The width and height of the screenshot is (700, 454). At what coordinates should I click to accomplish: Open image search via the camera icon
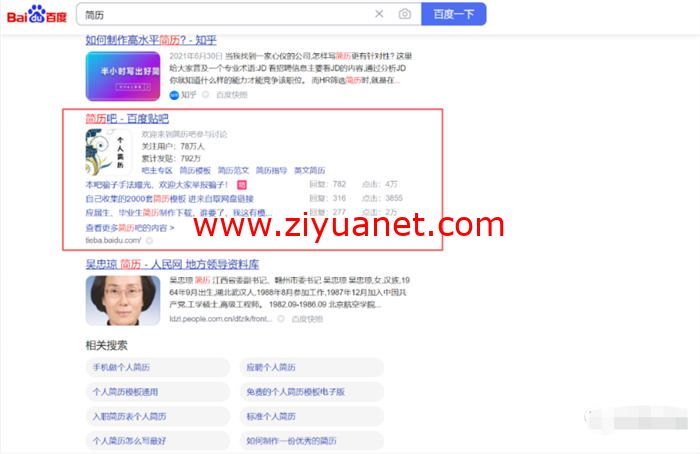[404, 14]
